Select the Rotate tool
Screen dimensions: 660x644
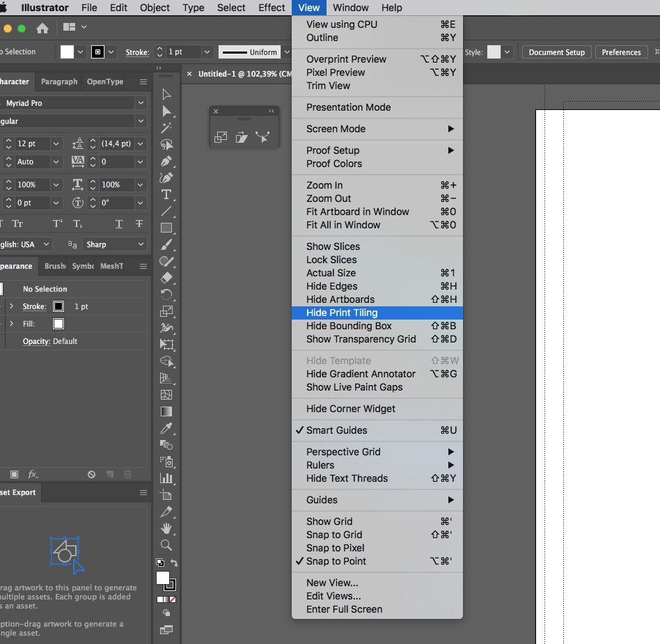pos(166,294)
